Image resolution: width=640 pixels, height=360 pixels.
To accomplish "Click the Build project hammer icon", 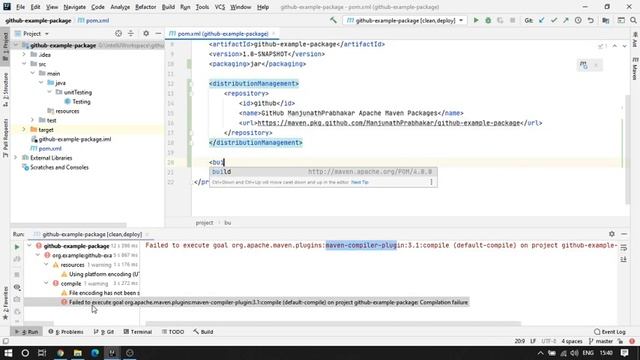I will point(333,20).
